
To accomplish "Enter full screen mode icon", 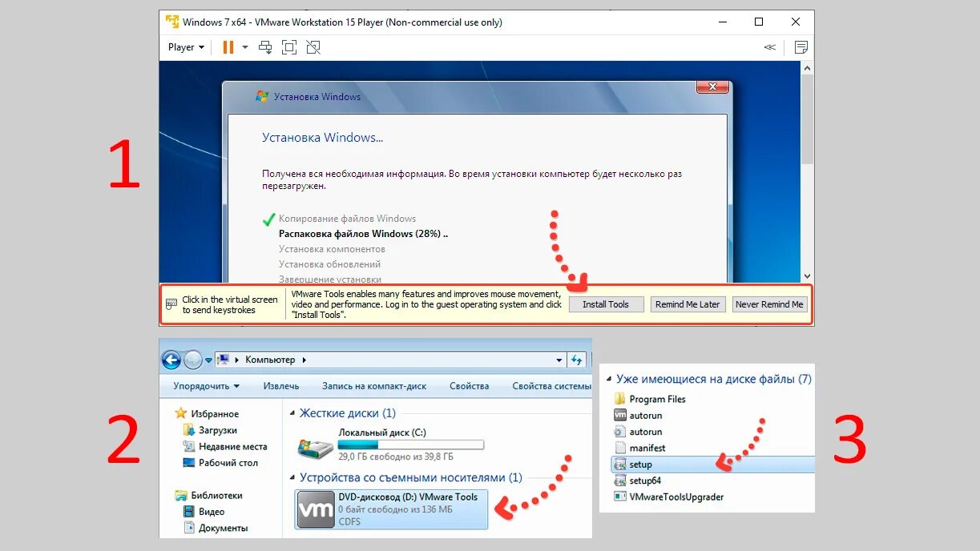I will point(289,47).
